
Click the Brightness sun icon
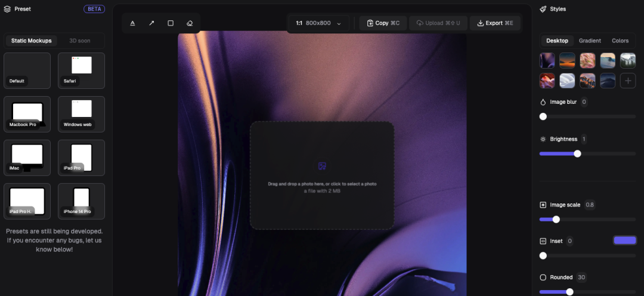[543, 139]
